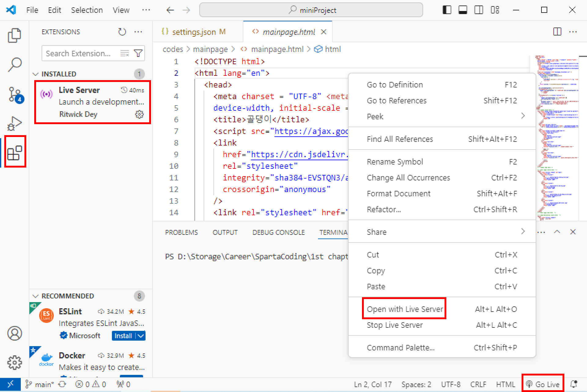Go back using the navigation arrow
The height and width of the screenshot is (392, 587).
[x=170, y=10]
